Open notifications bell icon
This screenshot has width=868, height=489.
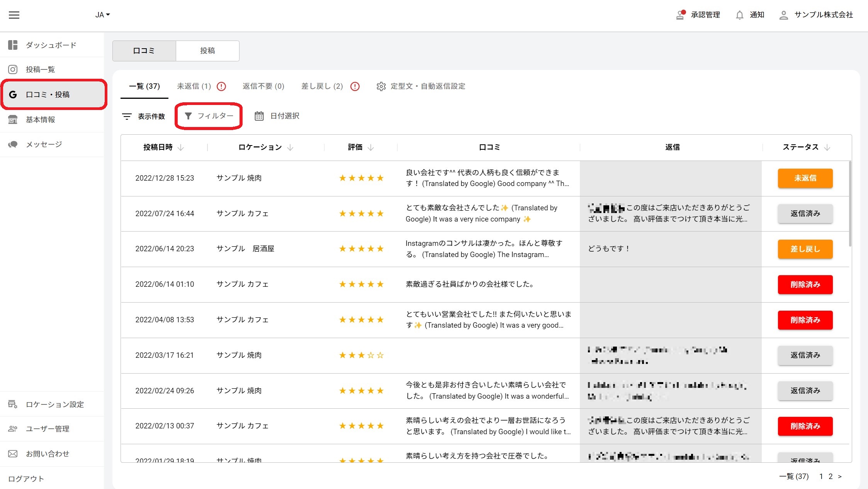click(x=739, y=15)
